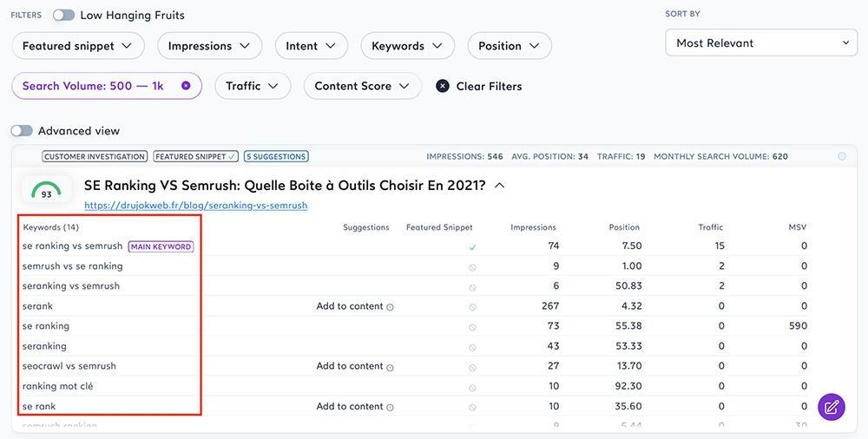
Task: Click the 5 SUGGESTIONS tag
Action: (276, 157)
